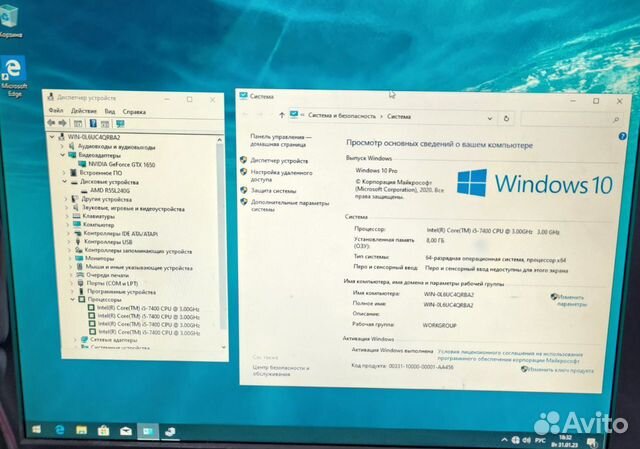This screenshot has width=640, height=449.
Task: Select Контроллеры IDE ATA/ATAPI category
Action: click(120, 233)
